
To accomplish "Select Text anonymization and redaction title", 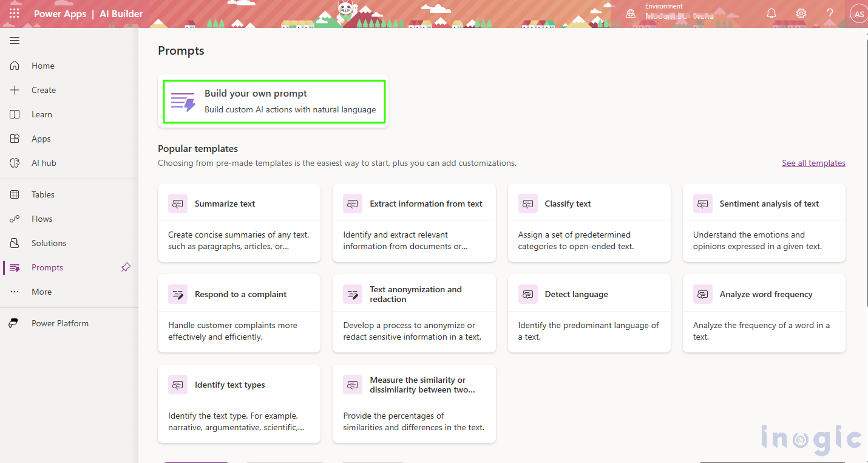I will click(416, 294).
